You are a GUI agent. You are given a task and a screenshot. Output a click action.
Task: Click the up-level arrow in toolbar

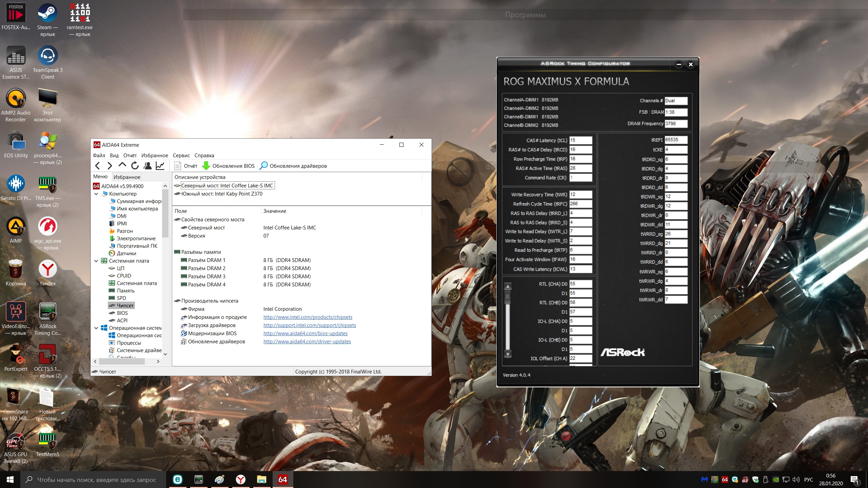122,165
